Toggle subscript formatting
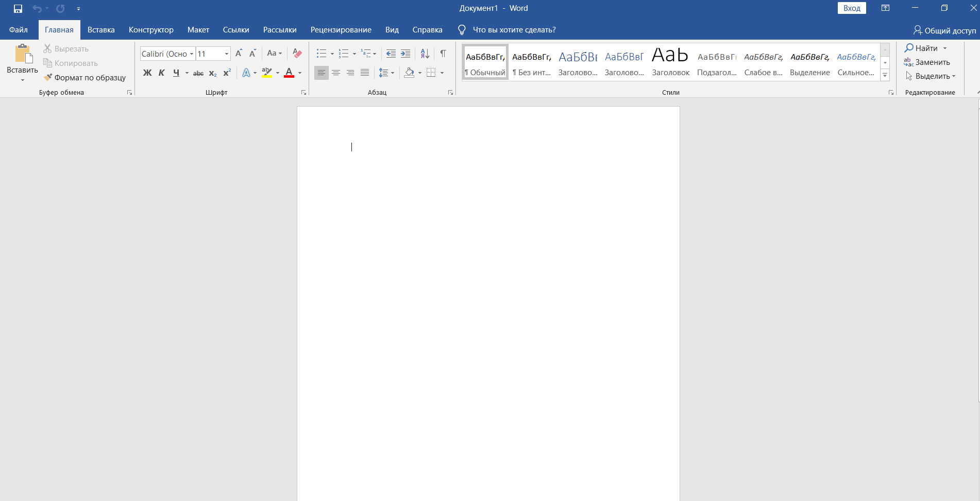The width and height of the screenshot is (980, 501). pos(213,73)
